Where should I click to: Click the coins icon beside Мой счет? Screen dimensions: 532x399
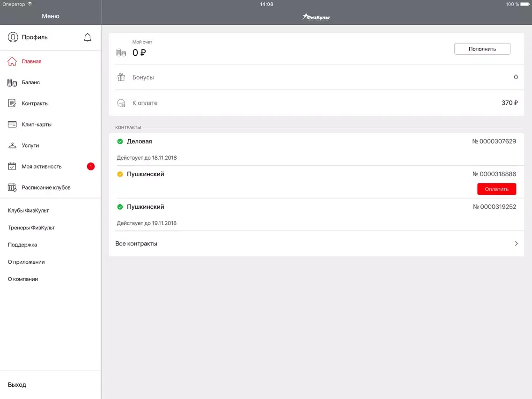tap(121, 52)
